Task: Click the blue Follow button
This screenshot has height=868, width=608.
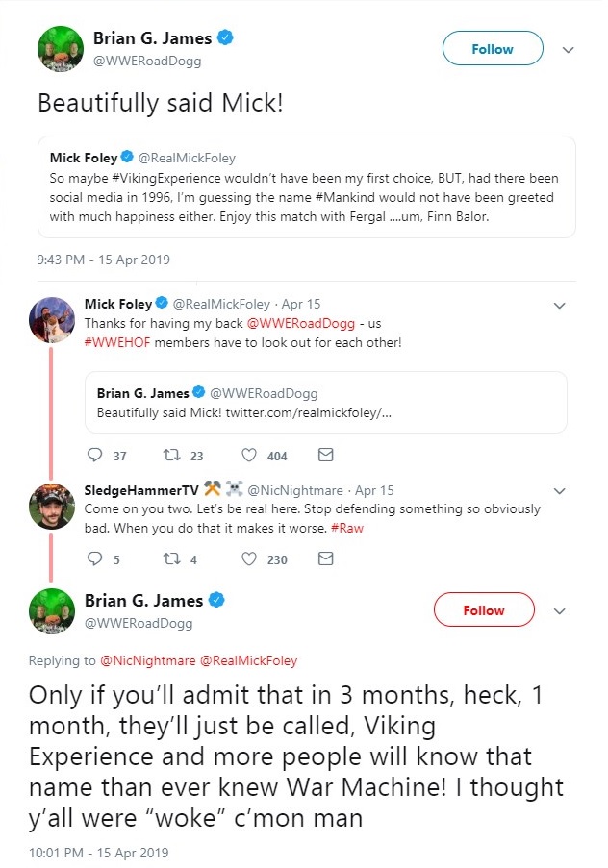Action: [x=492, y=49]
